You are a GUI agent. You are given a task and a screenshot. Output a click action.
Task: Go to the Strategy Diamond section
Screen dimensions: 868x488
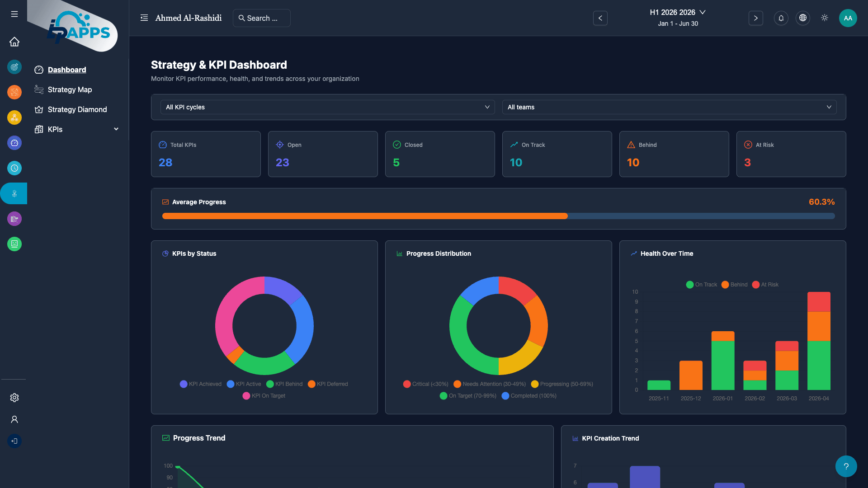[77, 109]
